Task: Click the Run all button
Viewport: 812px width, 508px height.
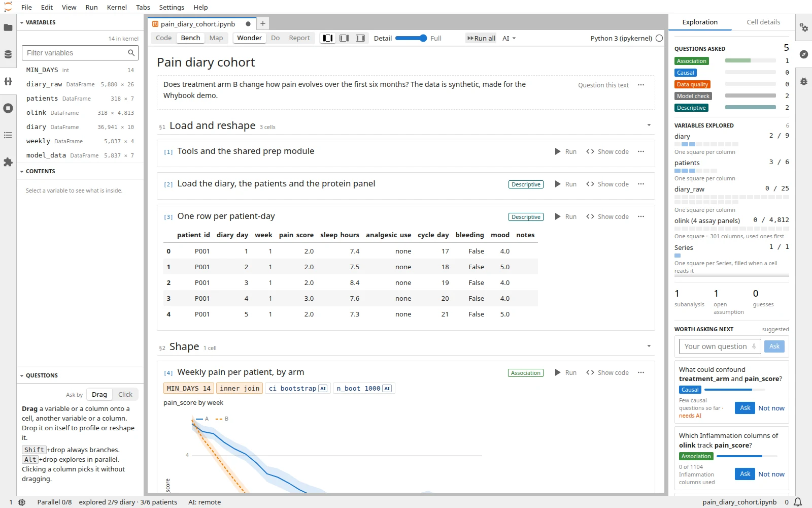Action: [x=481, y=38]
